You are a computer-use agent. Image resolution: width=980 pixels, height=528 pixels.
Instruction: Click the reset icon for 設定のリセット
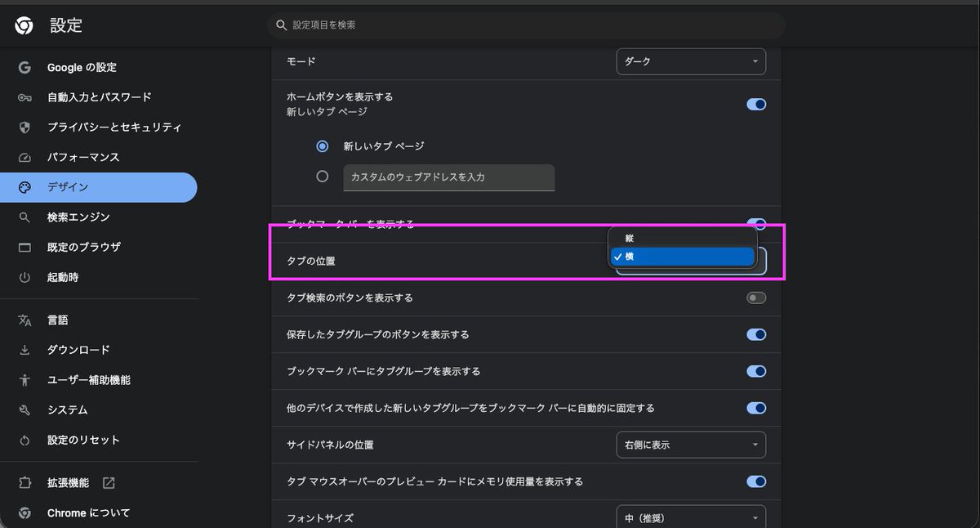point(24,440)
